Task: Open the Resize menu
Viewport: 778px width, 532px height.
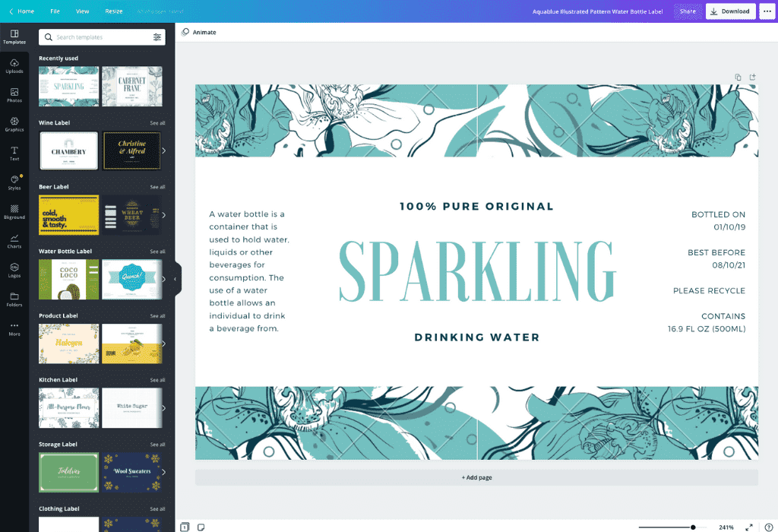Action: click(x=113, y=11)
